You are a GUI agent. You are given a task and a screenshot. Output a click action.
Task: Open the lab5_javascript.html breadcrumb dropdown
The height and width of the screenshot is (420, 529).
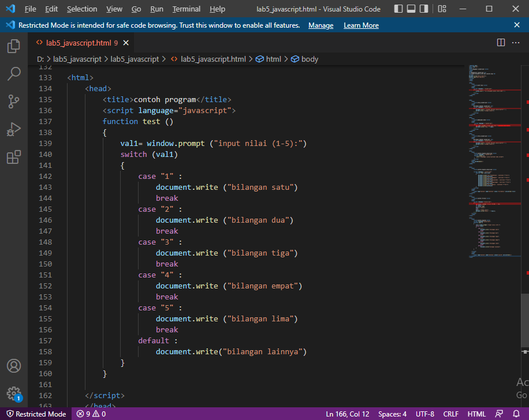click(x=213, y=58)
